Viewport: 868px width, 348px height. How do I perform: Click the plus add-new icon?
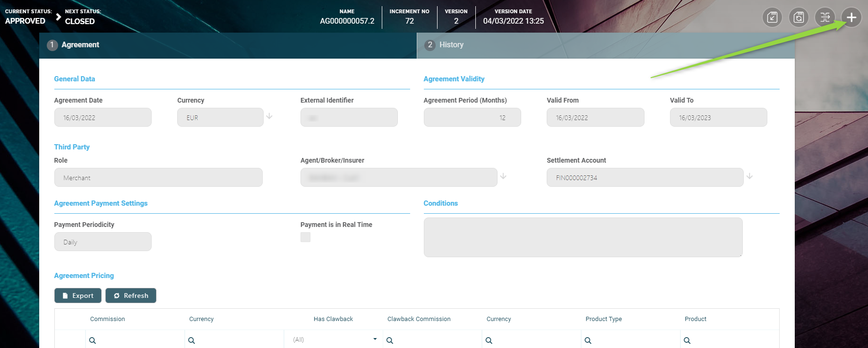(x=851, y=17)
